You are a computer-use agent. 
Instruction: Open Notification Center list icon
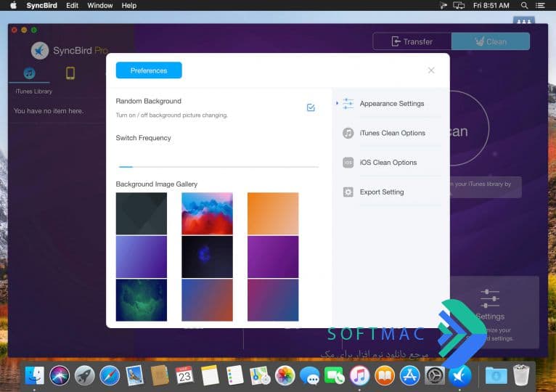point(540,5)
